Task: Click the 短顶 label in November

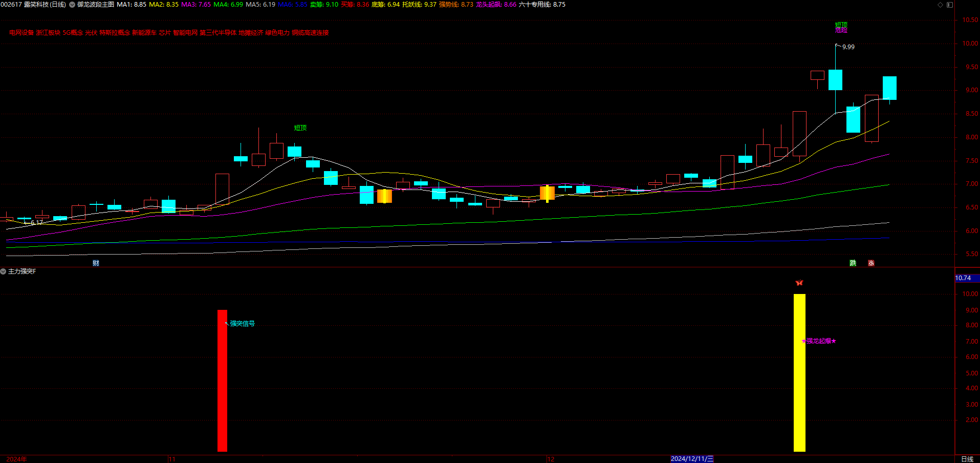Action: [x=300, y=128]
